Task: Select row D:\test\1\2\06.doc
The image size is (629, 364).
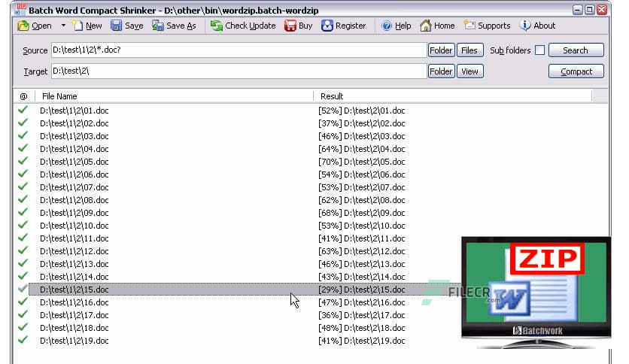Action: click(x=74, y=174)
